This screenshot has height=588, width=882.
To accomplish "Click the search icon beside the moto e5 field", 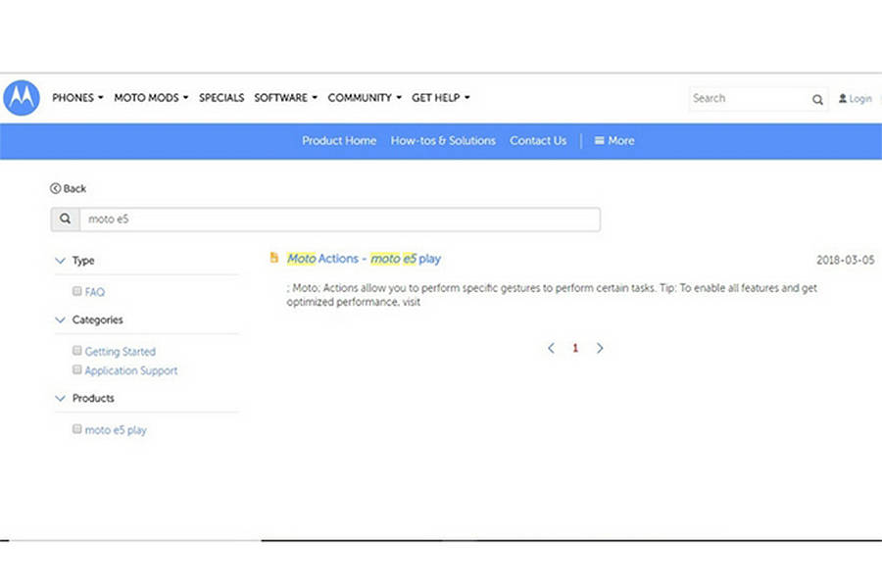I will click(x=65, y=220).
